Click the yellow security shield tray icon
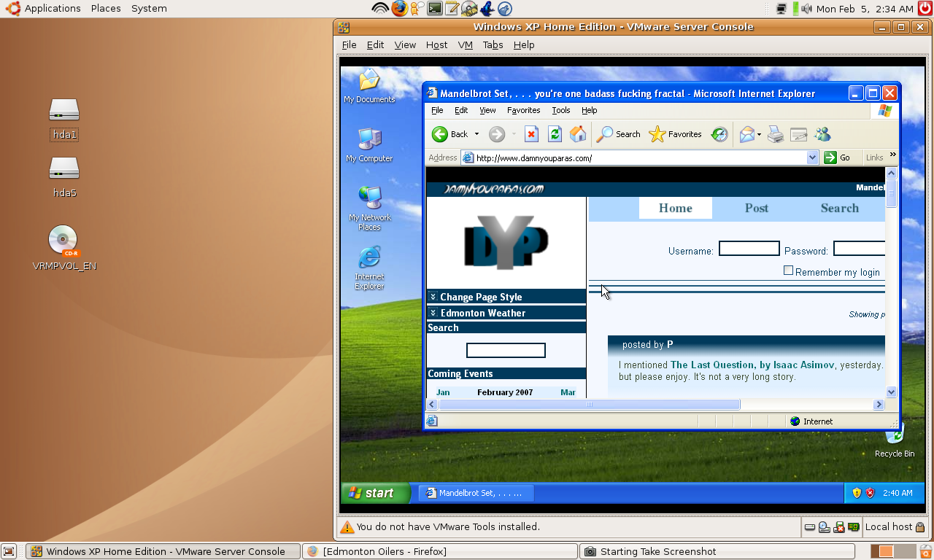This screenshot has width=934, height=560. (x=857, y=493)
